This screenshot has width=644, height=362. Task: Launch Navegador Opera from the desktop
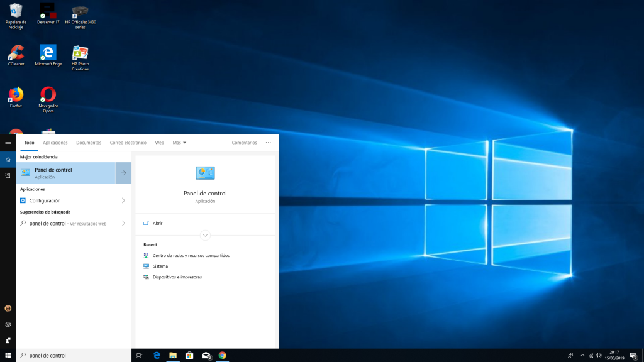[48, 96]
